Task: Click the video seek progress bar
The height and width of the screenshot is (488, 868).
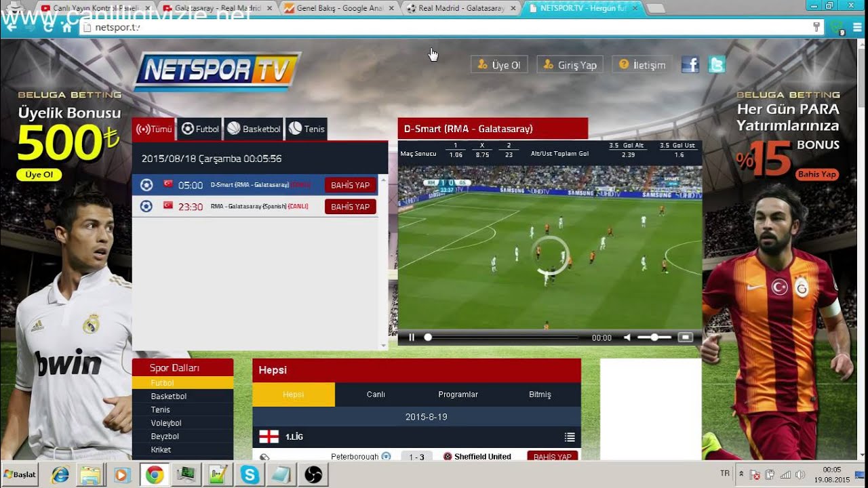Action: pos(502,337)
